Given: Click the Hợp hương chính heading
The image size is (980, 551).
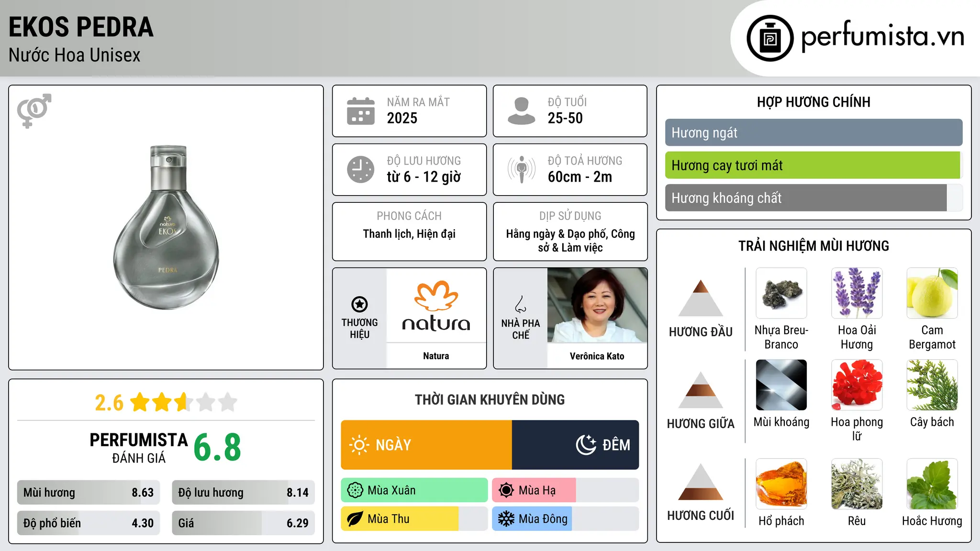Looking at the screenshot, I should pyautogui.click(x=813, y=102).
